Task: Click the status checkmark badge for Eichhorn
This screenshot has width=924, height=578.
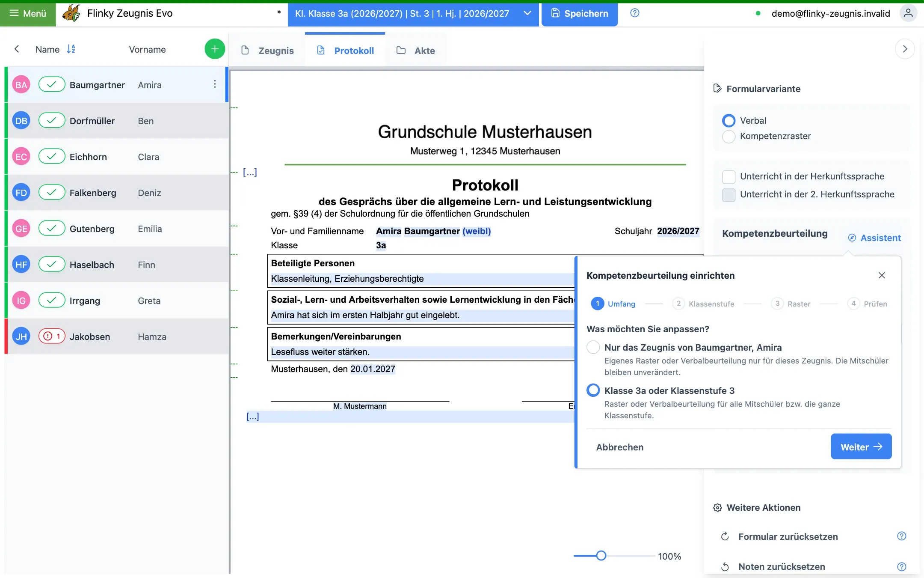Action: 52,157
